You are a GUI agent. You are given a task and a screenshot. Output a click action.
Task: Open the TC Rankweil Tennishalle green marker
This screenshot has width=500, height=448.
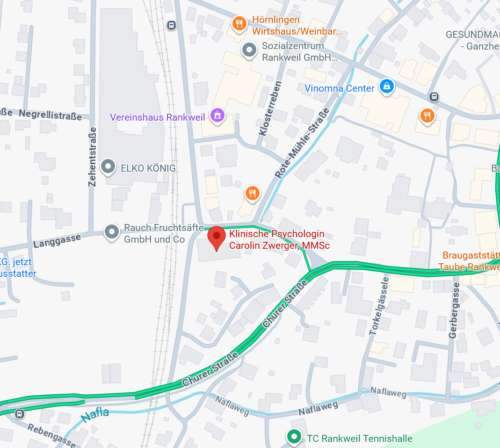pyautogui.click(x=294, y=437)
